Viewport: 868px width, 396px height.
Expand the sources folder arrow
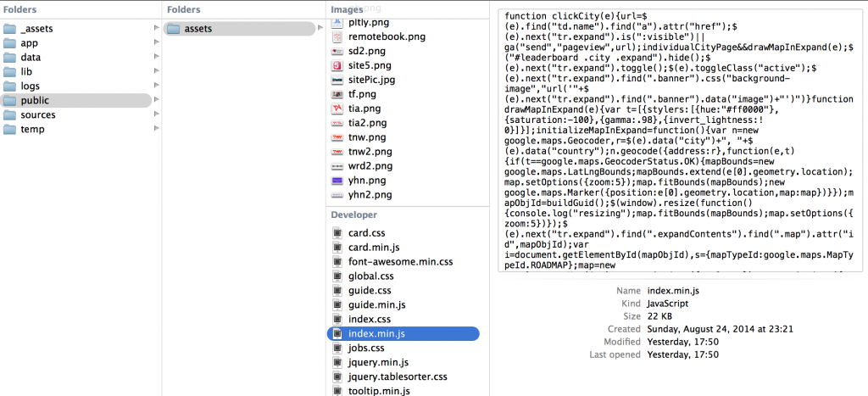pyautogui.click(x=155, y=114)
